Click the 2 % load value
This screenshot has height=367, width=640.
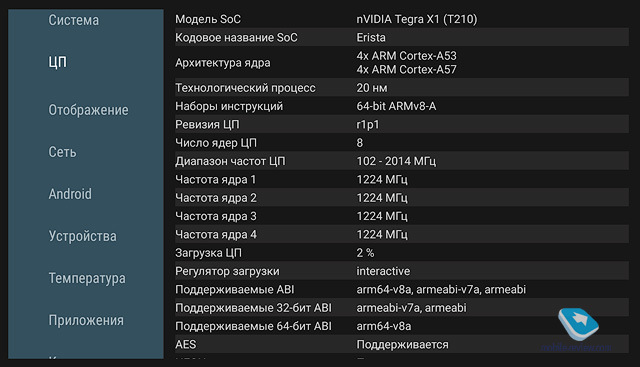(365, 253)
